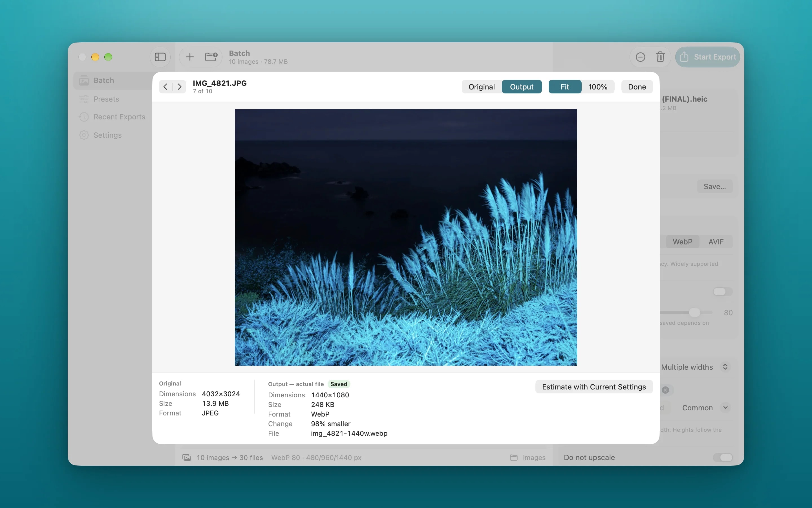812x508 pixels.
Task: Click the round x clear icon
Action: [665, 390]
